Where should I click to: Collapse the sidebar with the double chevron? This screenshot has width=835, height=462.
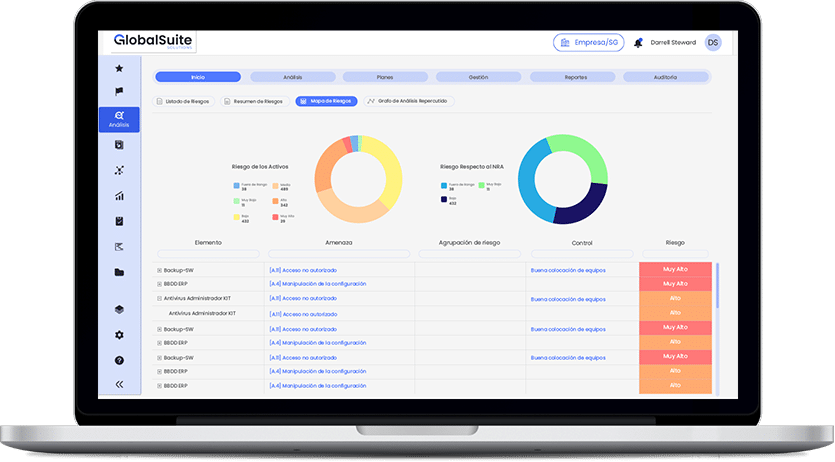(119, 384)
